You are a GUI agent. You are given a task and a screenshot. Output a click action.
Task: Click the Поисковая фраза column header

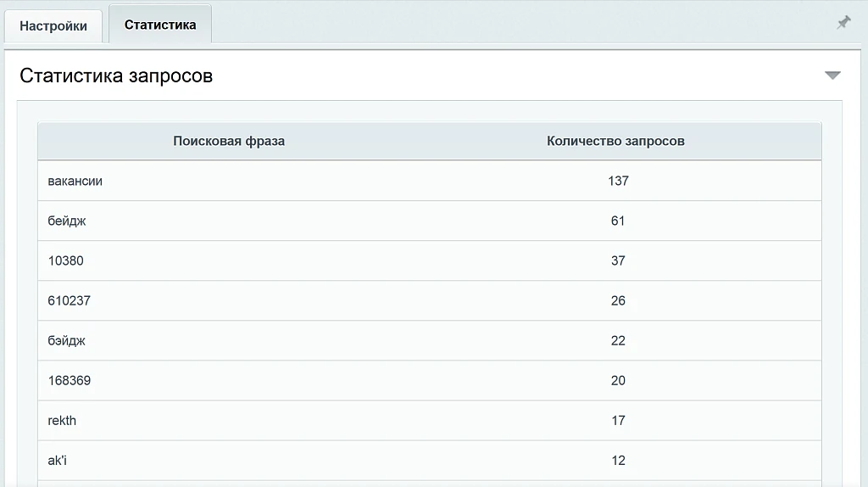pyautogui.click(x=229, y=142)
